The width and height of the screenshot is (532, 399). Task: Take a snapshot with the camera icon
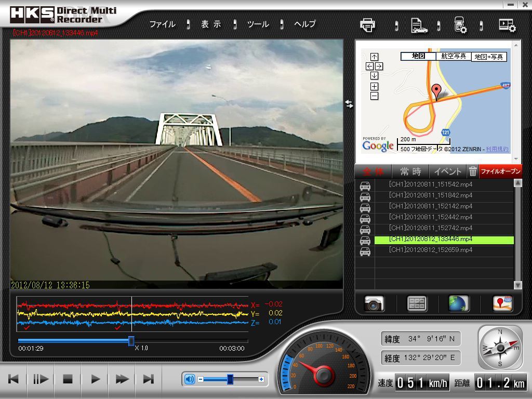[374, 303]
